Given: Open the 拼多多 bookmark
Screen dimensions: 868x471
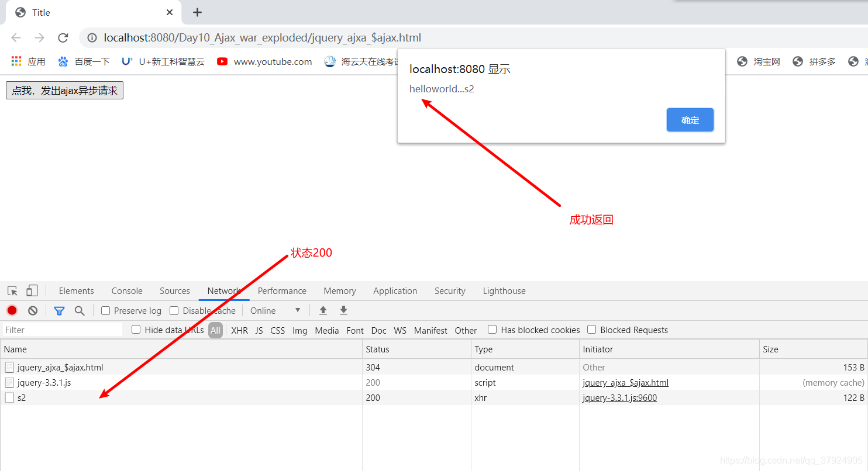Looking at the screenshot, I should [814, 61].
